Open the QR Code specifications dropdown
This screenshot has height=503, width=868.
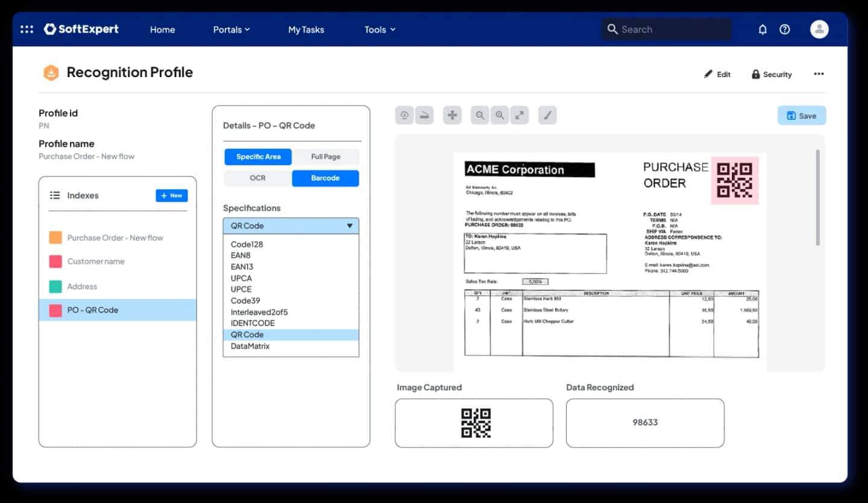click(x=291, y=226)
